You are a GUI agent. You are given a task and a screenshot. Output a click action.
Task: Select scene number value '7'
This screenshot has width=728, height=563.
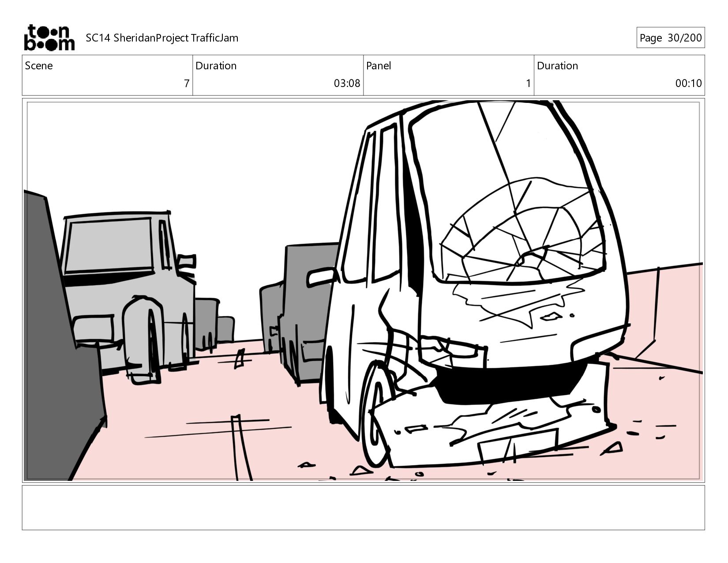coord(187,83)
